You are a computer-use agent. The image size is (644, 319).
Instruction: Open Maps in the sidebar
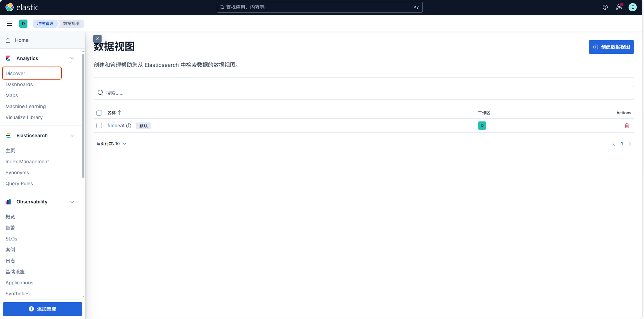pyautogui.click(x=12, y=95)
